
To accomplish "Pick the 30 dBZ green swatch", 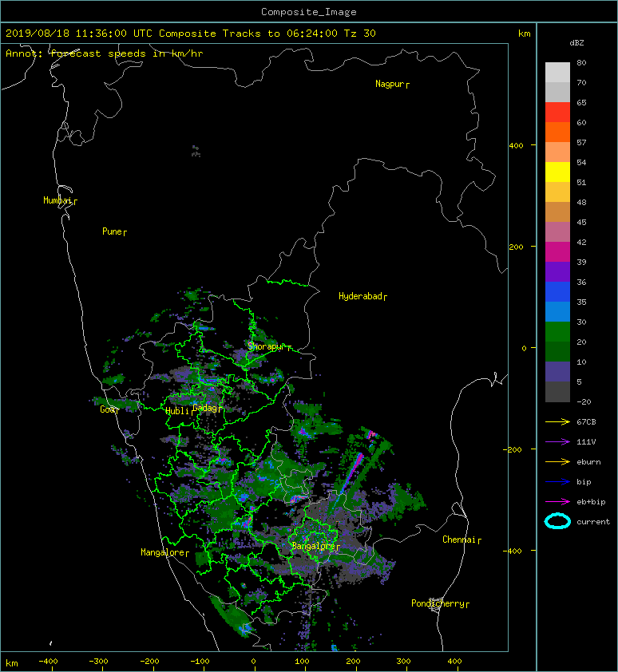I will [x=557, y=331].
